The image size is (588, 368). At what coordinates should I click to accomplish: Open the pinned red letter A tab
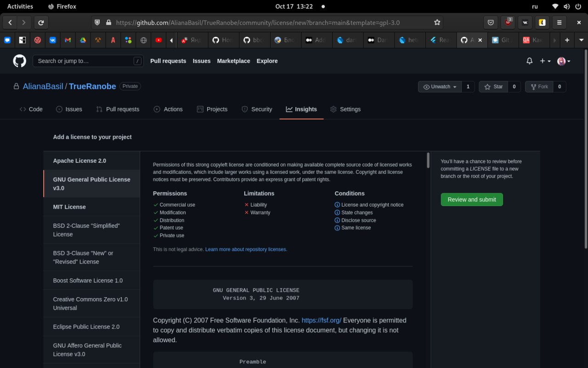[x=113, y=40]
